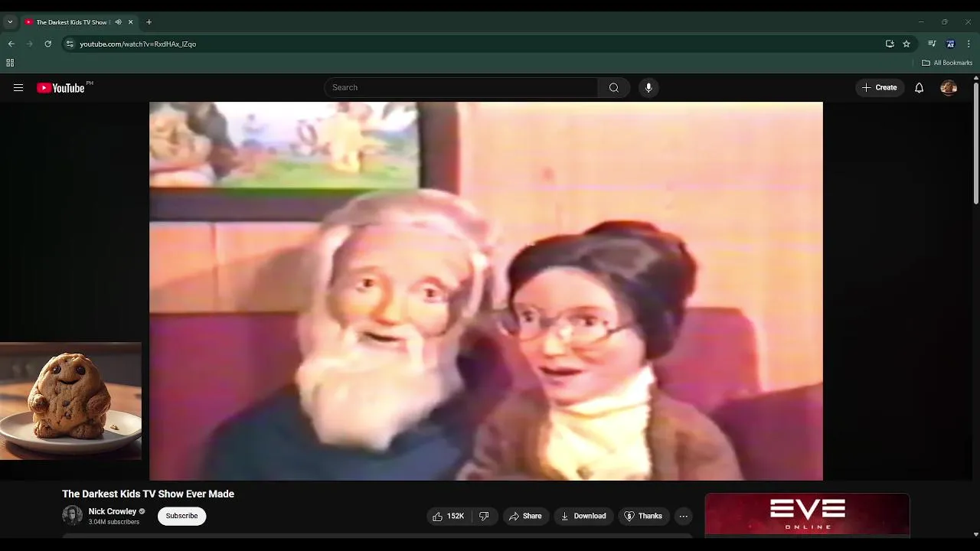This screenshot has width=980, height=551.
Task: Click the 3.04M subscribers text
Action: click(114, 522)
